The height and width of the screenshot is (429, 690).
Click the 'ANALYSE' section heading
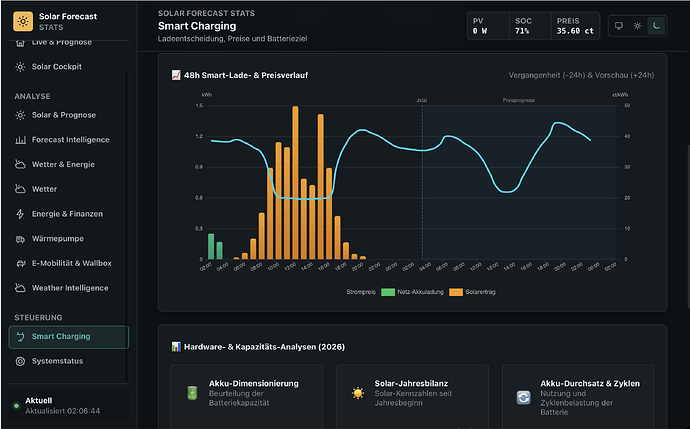pos(32,96)
